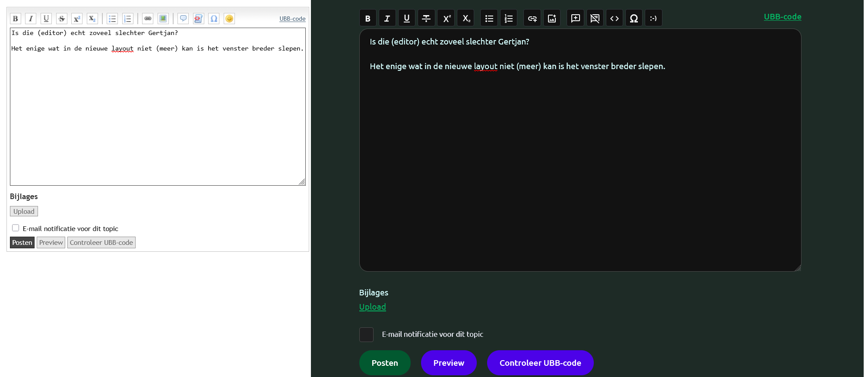Viewport: 868px width, 377px height.
Task: Insert a numbered list in the light editor
Action: pyautogui.click(x=127, y=19)
